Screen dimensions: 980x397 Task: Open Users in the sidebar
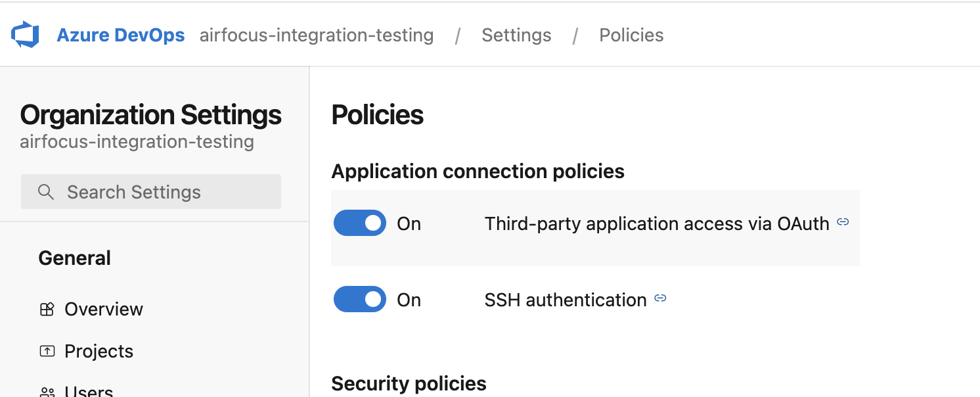(89, 392)
